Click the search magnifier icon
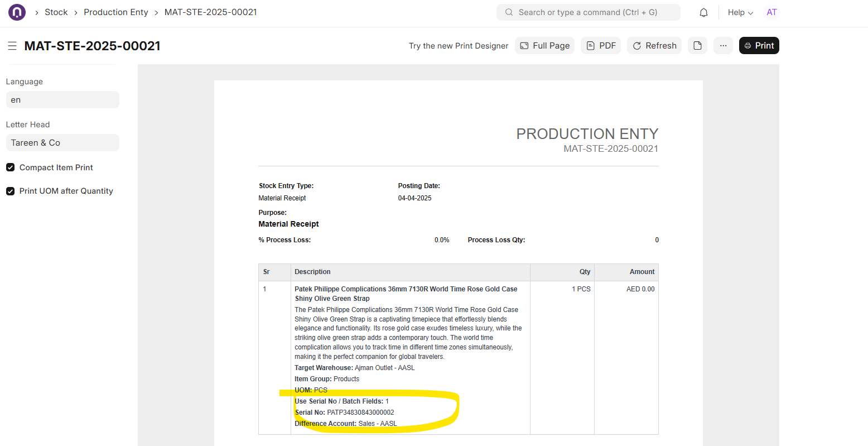 point(509,12)
